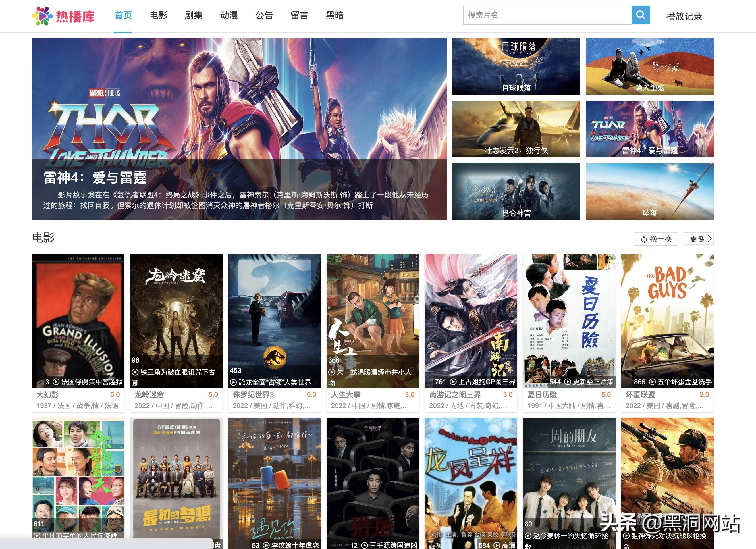Open the 电影 navigation tab
This screenshot has height=549, width=756.
click(159, 15)
